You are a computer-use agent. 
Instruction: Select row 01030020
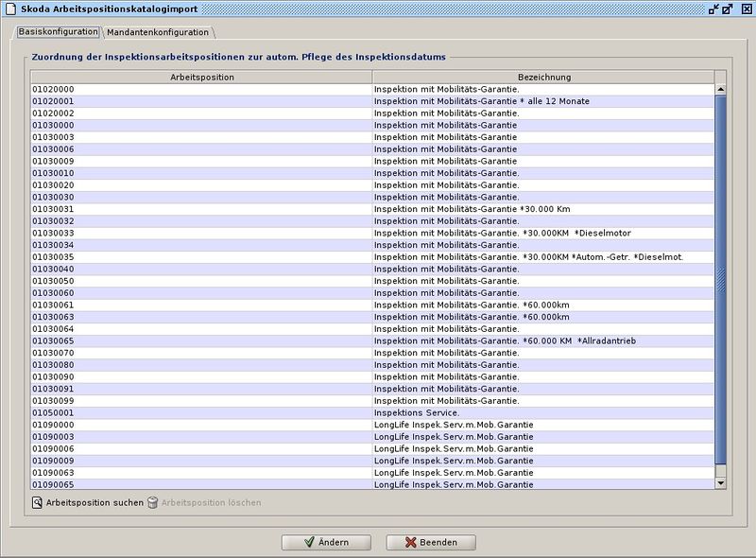click(372, 185)
